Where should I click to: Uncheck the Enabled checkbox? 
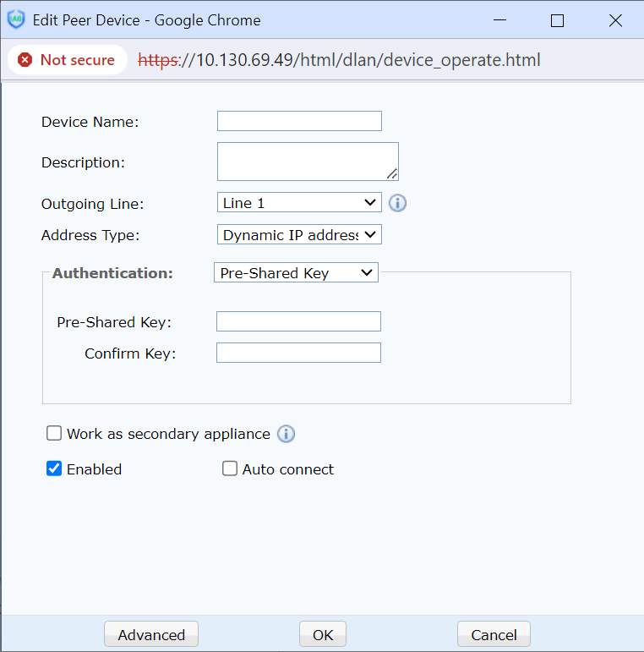pyautogui.click(x=54, y=469)
